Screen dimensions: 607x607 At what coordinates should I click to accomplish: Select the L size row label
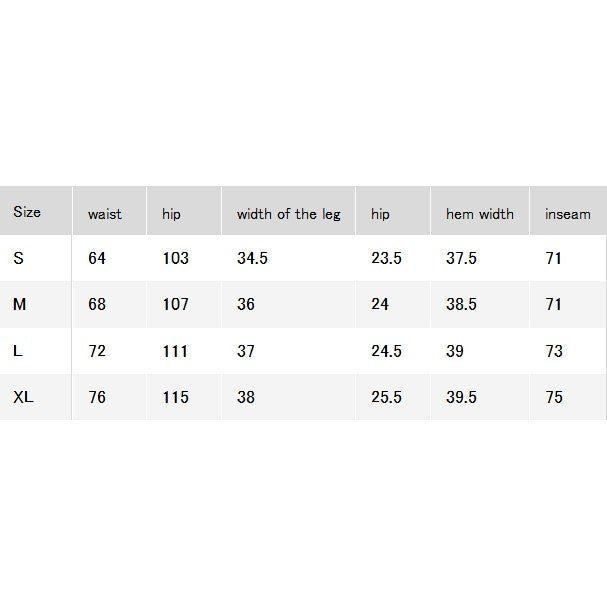pyautogui.click(x=17, y=351)
